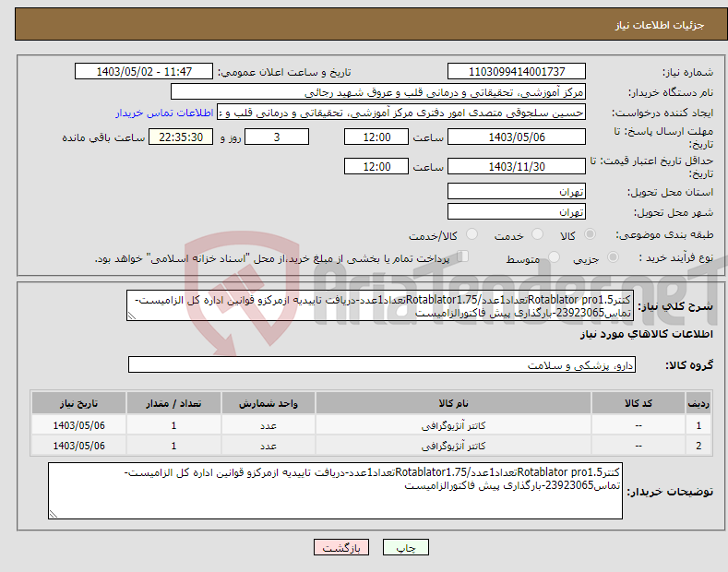Image resolution: width=728 pixels, height=572 pixels.
Task: Click the طبقه بندی موضوعی label
Action: [664, 235]
